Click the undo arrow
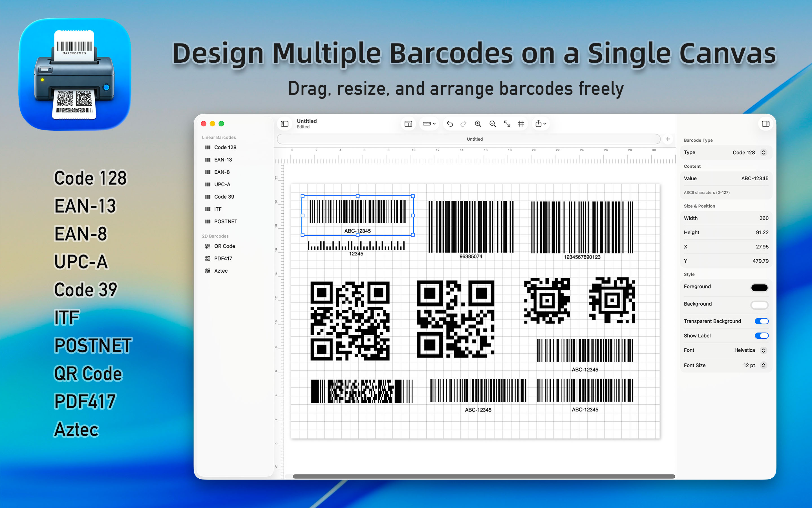Image resolution: width=812 pixels, height=508 pixels. (450, 124)
